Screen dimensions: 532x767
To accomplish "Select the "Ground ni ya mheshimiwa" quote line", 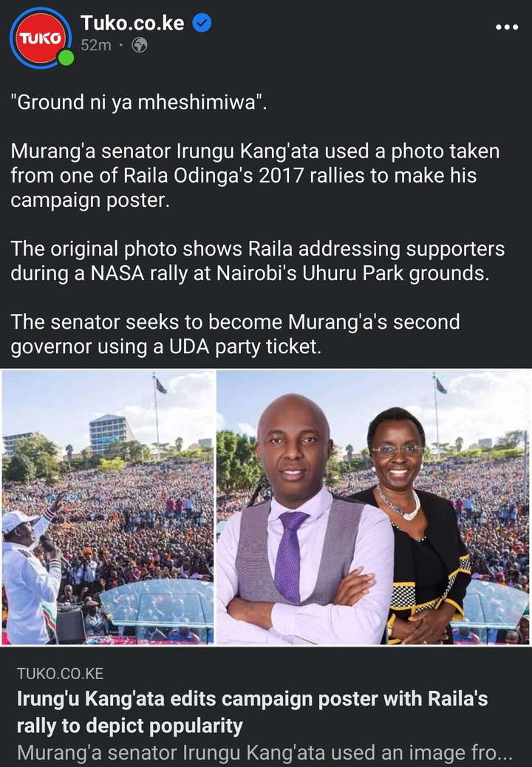I will [x=139, y=102].
